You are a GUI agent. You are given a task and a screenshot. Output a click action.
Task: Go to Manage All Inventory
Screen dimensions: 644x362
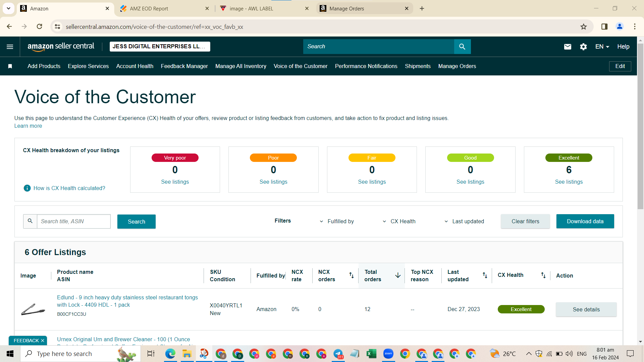tap(241, 66)
